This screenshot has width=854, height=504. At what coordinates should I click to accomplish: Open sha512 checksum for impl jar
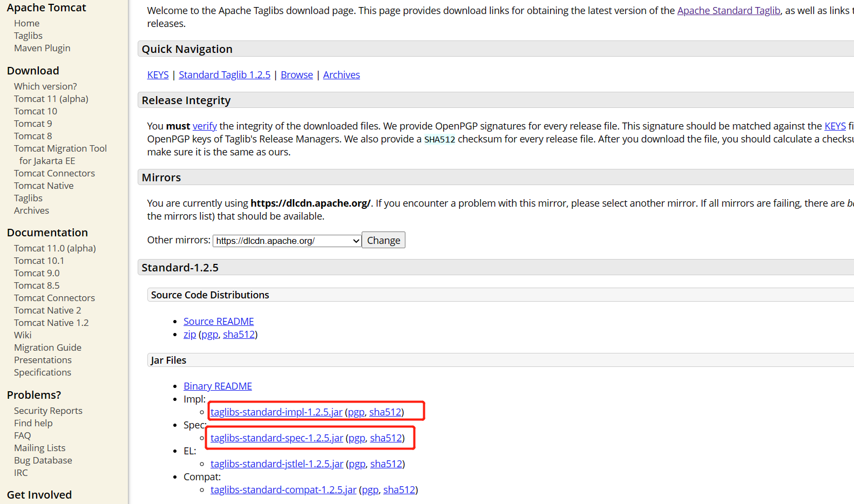(x=385, y=412)
